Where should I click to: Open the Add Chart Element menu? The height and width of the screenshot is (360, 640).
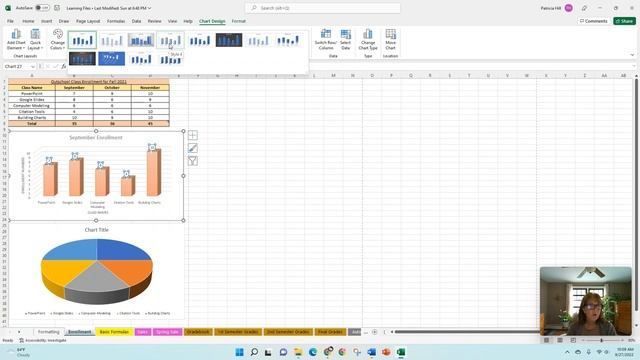pyautogui.click(x=16, y=40)
